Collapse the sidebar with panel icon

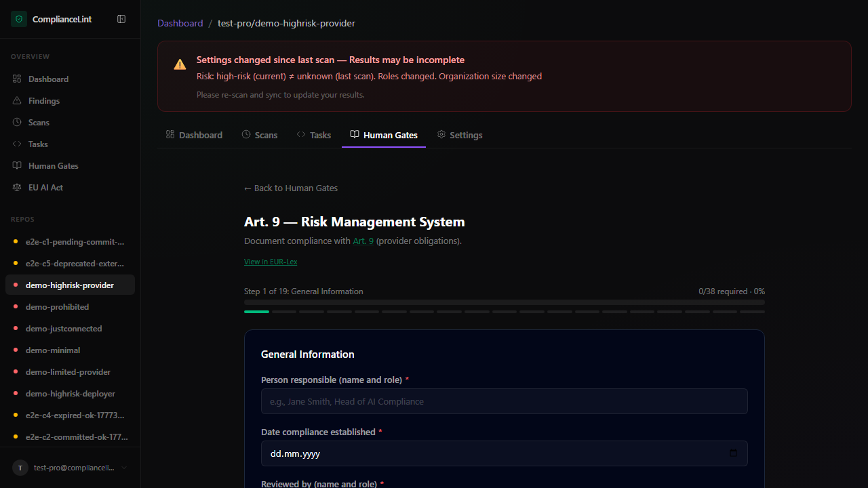[121, 19]
